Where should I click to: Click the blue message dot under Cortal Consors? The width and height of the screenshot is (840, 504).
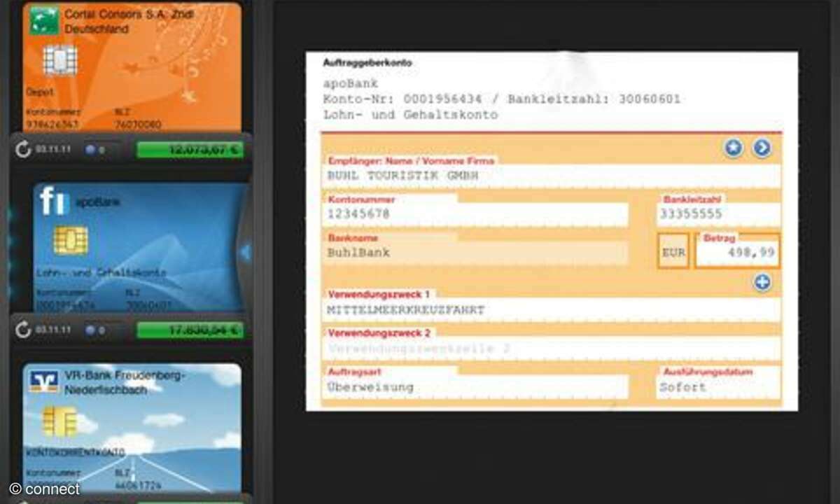point(90,149)
